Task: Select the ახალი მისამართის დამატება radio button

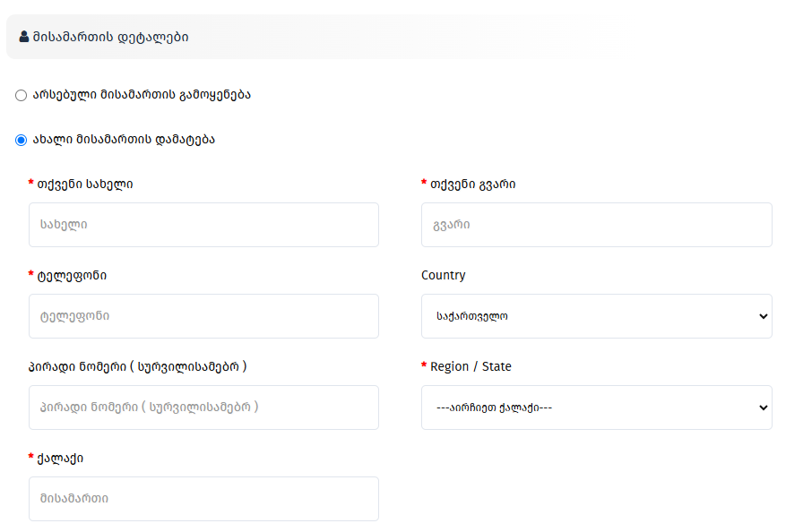Action: [x=22, y=141]
